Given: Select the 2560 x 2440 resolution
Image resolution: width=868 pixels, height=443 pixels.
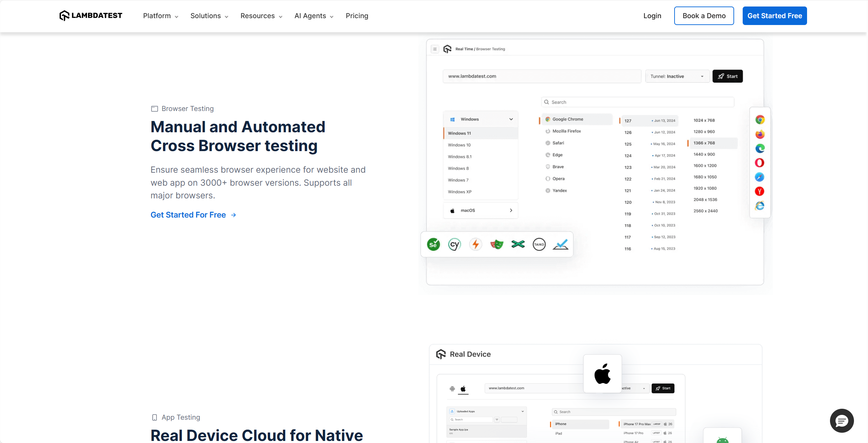Looking at the screenshot, I should 705,211.
